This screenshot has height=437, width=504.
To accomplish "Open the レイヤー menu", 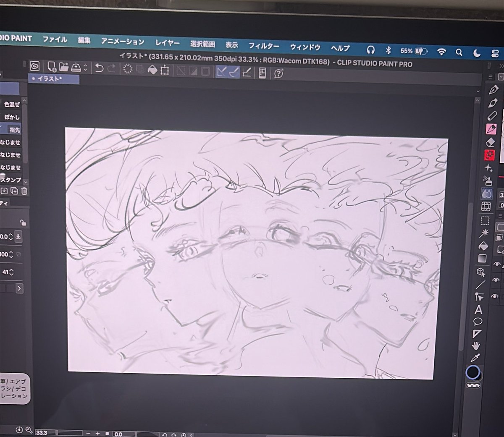I will [167, 43].
